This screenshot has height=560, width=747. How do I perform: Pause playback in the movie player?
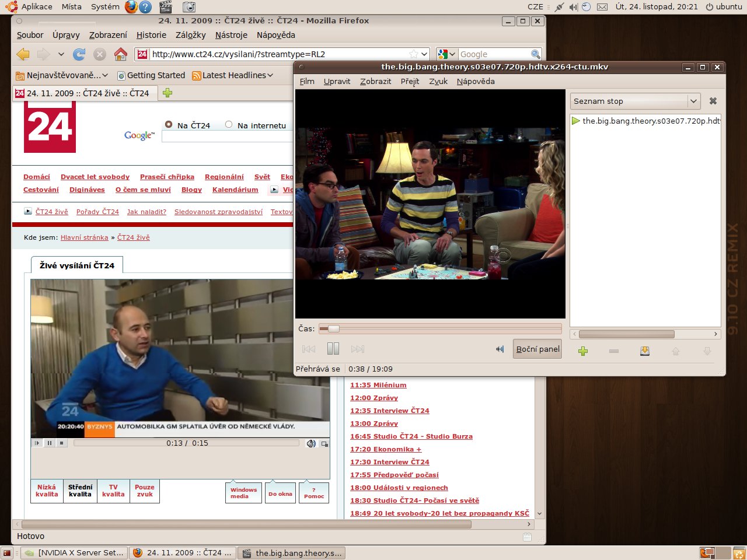tap(333, 349)
